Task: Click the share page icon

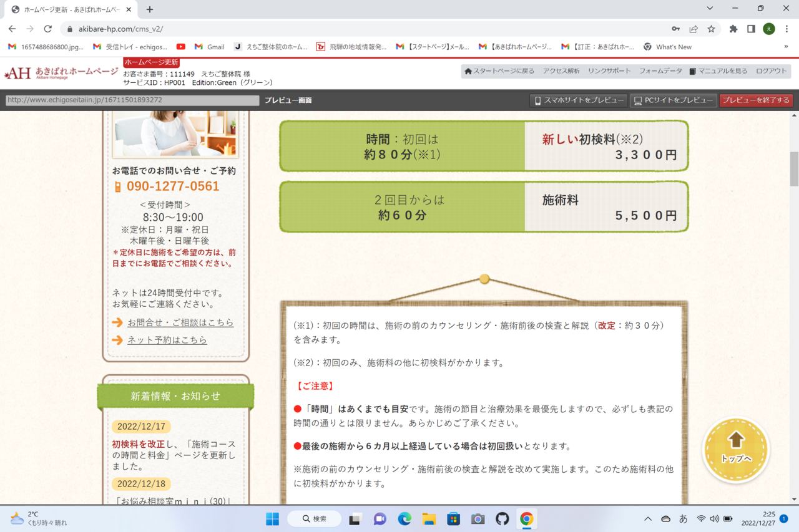Action: 694,29
